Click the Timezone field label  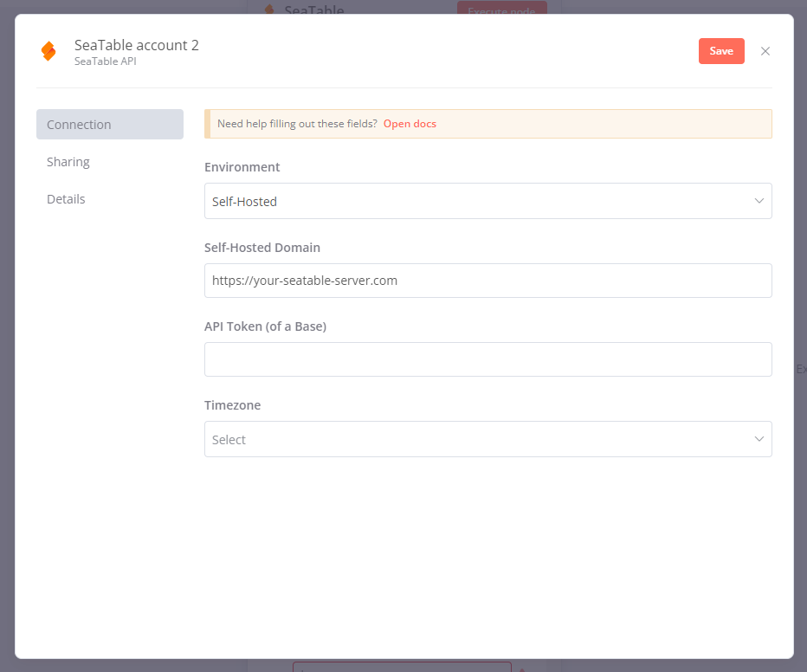tap(232, 405)
